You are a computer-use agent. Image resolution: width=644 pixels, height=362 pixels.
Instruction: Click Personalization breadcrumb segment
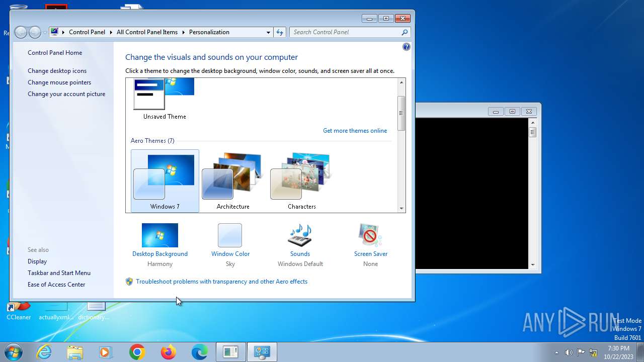point(209,32)
